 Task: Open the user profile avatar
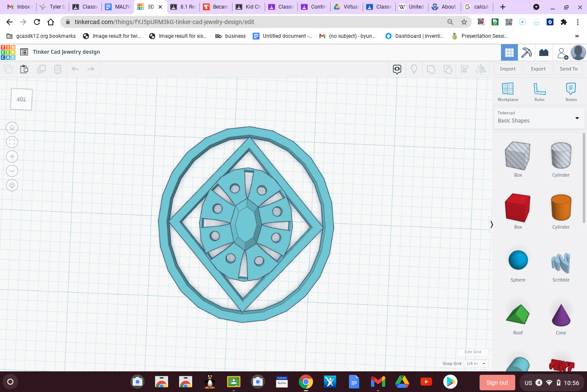[578, 52]
